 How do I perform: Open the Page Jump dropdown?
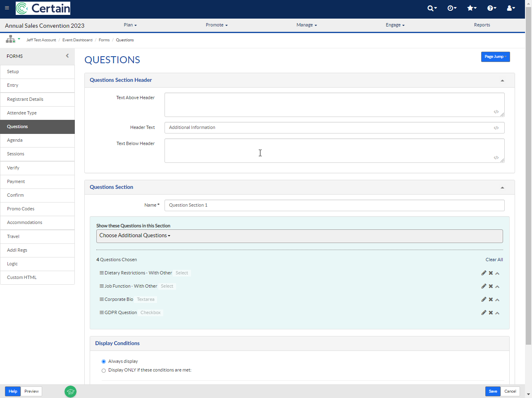click(495, 57)
